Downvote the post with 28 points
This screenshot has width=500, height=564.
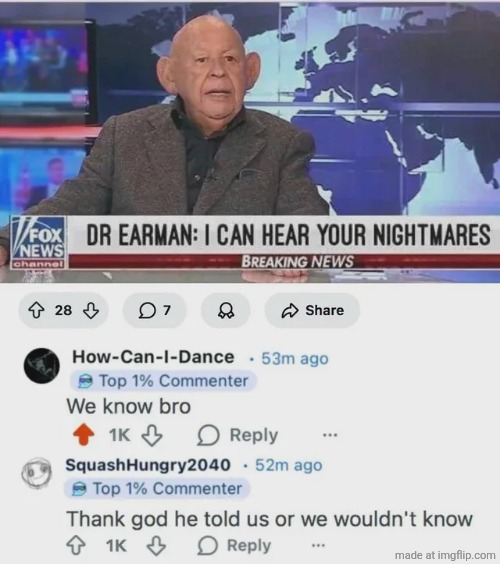[x=91, y=310]
